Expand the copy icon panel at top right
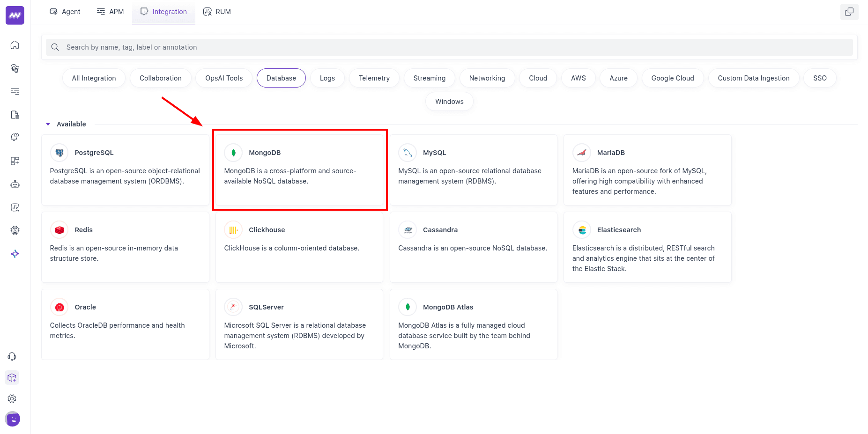 (x=849, y=12)
